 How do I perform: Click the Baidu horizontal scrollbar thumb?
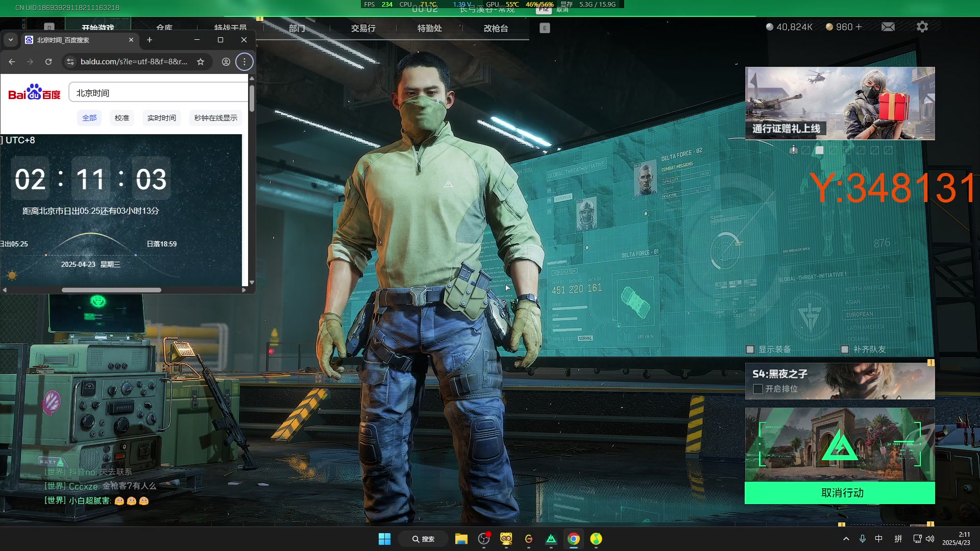tap(111, 290)
